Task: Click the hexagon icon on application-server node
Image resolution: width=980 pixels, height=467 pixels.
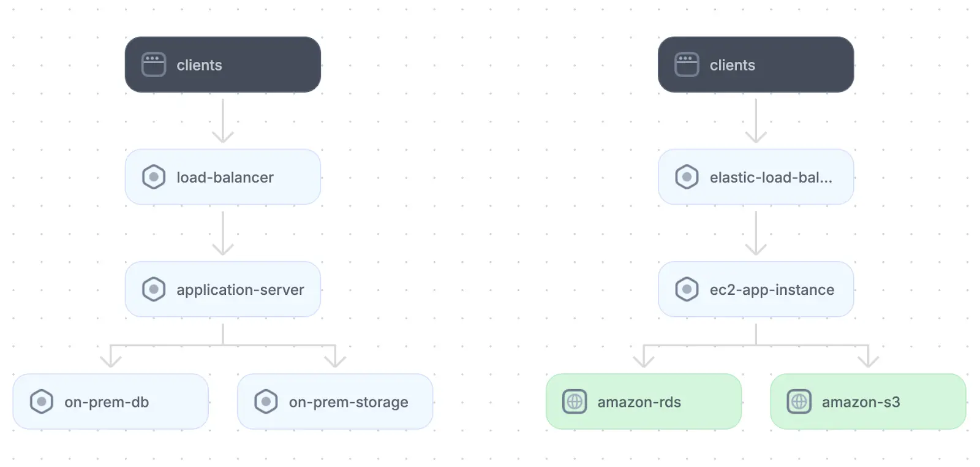Action: pyautogui.click(x=154, y=289)
